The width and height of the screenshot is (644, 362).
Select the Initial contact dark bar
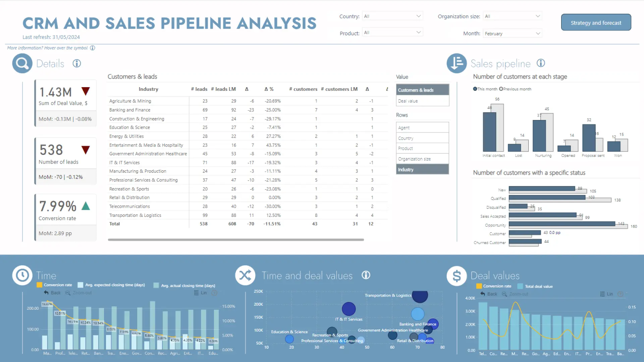489,132
